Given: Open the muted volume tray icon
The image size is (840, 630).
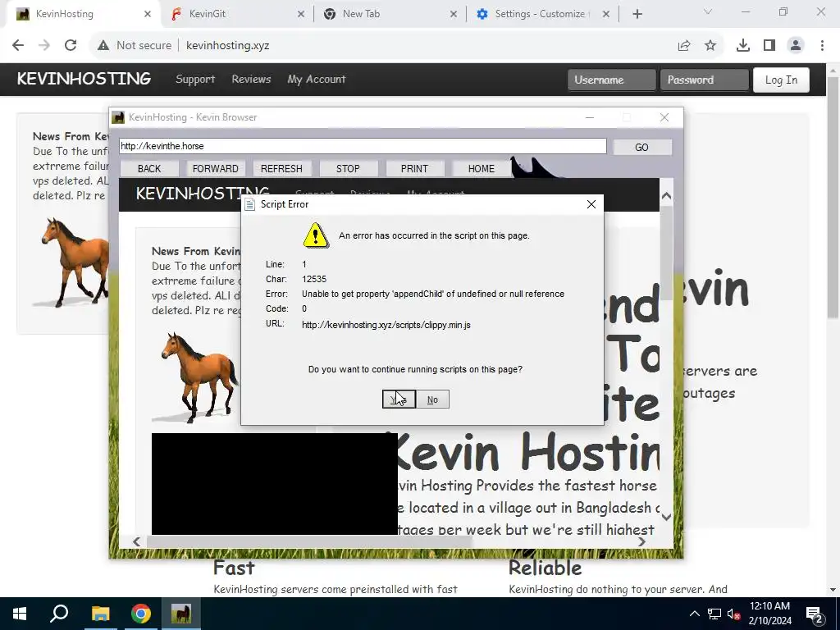Looking at the screenshot, I should (x=734, y=614).
